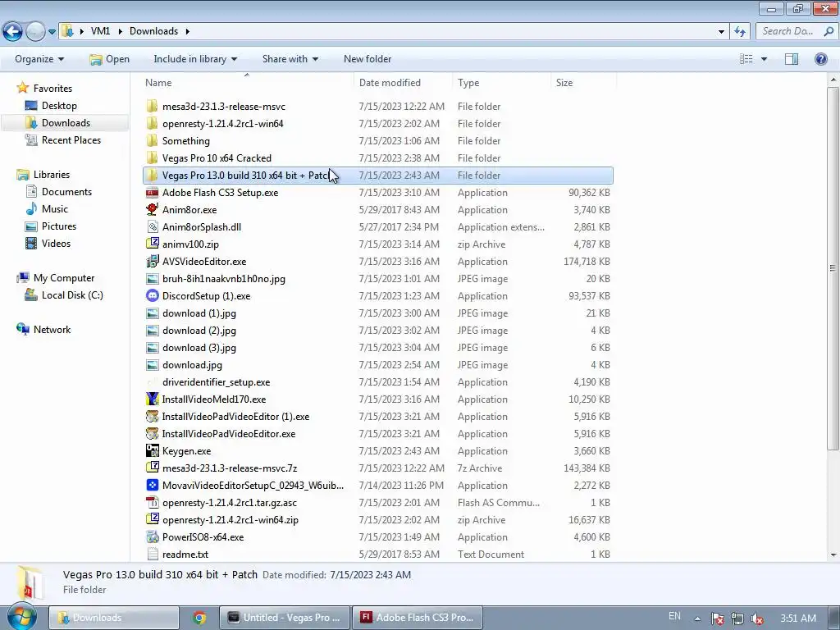This screenshot has height=630, width=840.
Task: Select bruh-8ih1naakvnb1h0no.jpg image icon
Action: click(152, 279)
